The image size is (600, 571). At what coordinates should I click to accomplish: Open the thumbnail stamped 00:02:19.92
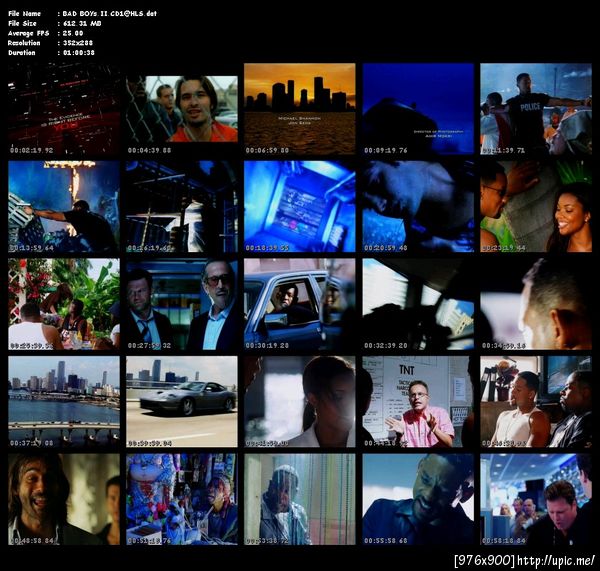coord(64,109)
